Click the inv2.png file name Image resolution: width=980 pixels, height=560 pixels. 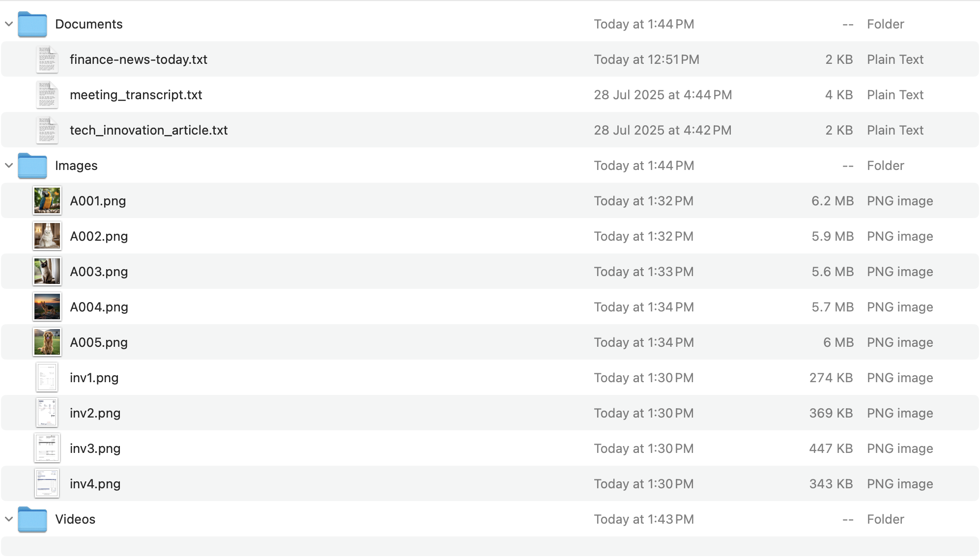pos(95,413)
